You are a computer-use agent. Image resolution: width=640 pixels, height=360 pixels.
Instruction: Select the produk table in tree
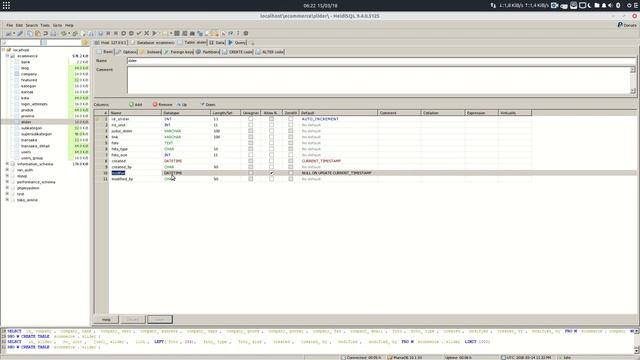(x=27, y=110)
